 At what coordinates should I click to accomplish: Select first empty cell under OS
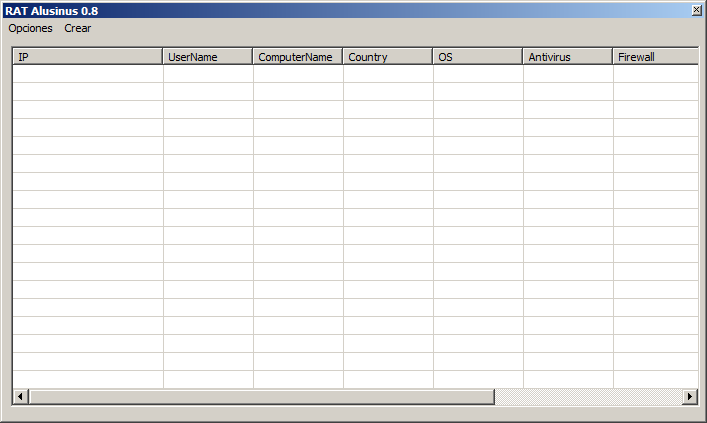(478, 74)
